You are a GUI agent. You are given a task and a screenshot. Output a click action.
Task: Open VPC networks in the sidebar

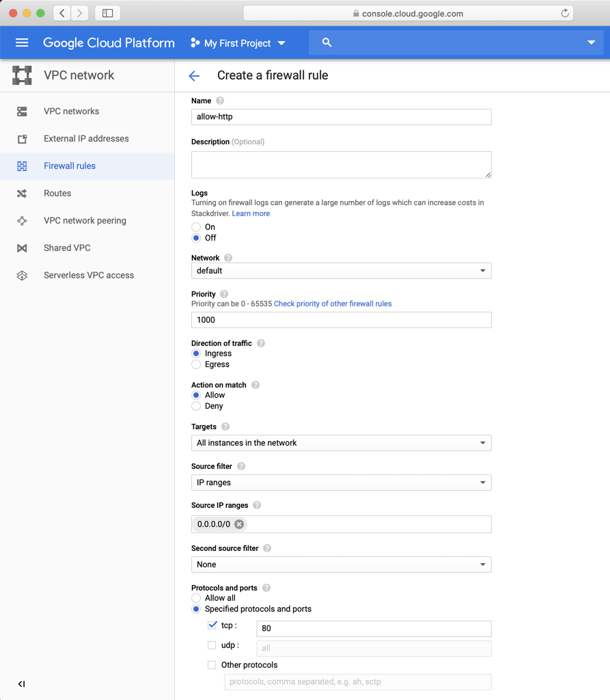(71, 111)
